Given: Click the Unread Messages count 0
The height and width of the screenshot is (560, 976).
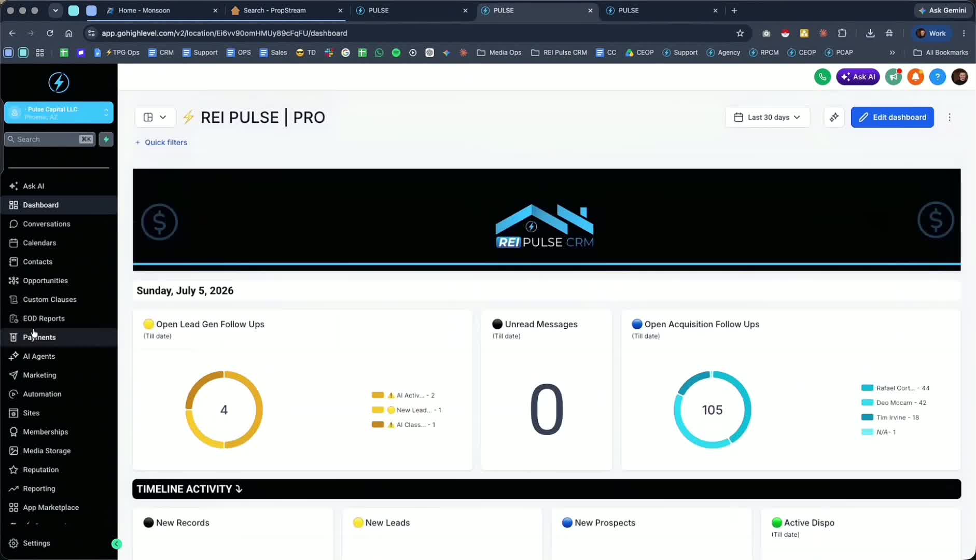Looking at the screenshot, I should pyautogui.click(x=547, y=410).
